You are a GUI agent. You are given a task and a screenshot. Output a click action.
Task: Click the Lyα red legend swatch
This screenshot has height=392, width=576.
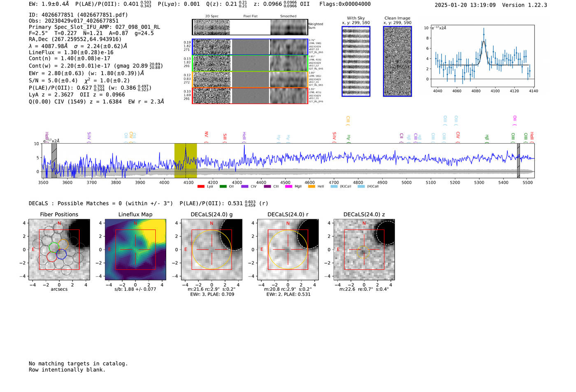[201, 186]
